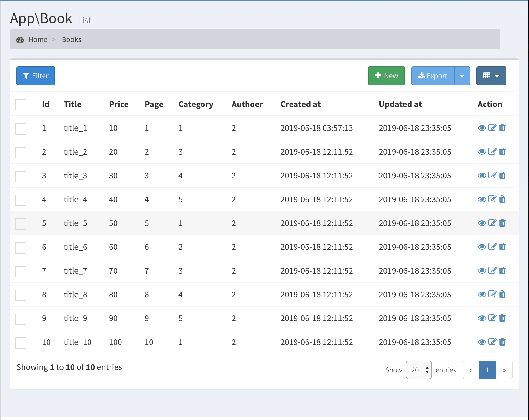Image resolution: width=529 pixels, height=420 pixels.
Task: Click the trash icon in title_10 row
Action: 502,342
